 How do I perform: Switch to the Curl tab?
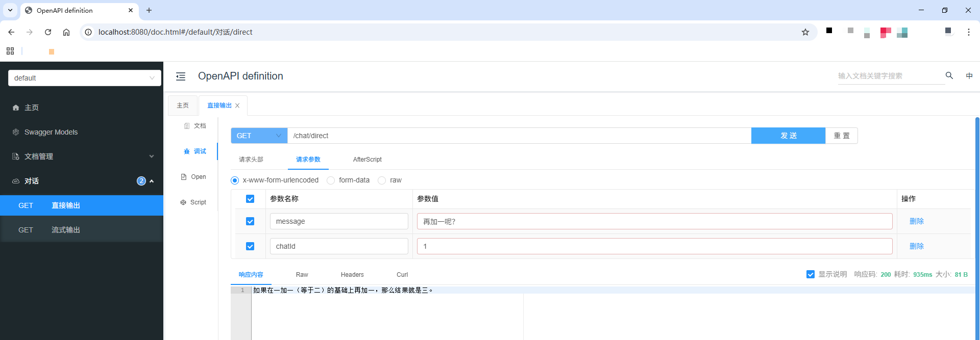click(402, 275)
